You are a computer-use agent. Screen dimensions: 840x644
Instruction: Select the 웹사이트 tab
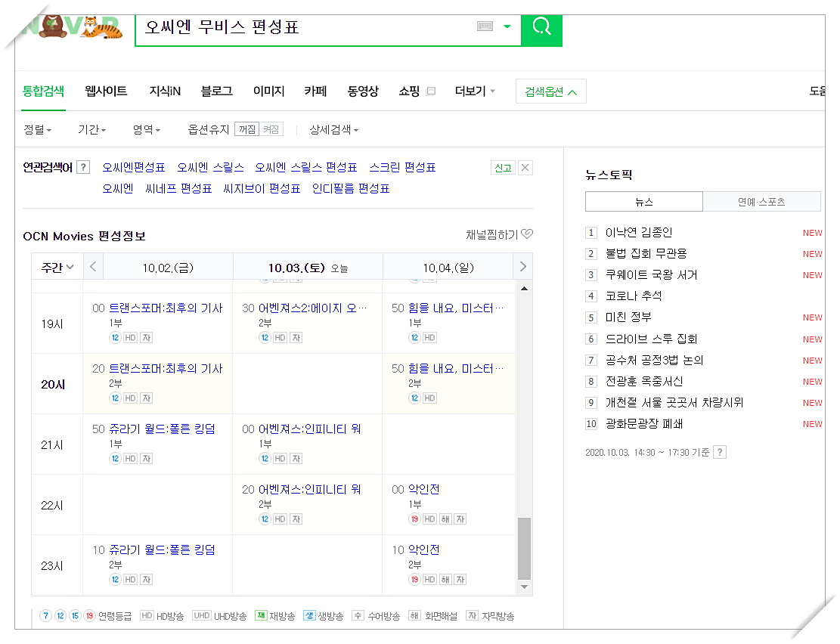click(x=106, y=91)
